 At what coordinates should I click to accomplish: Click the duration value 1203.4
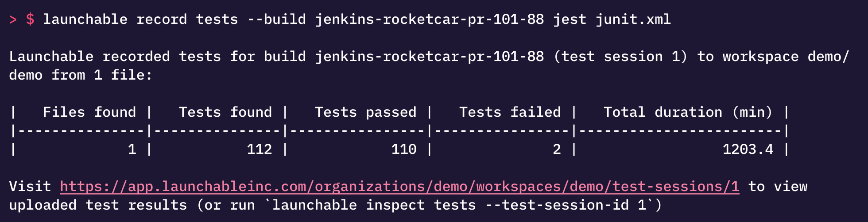point(748,149)
